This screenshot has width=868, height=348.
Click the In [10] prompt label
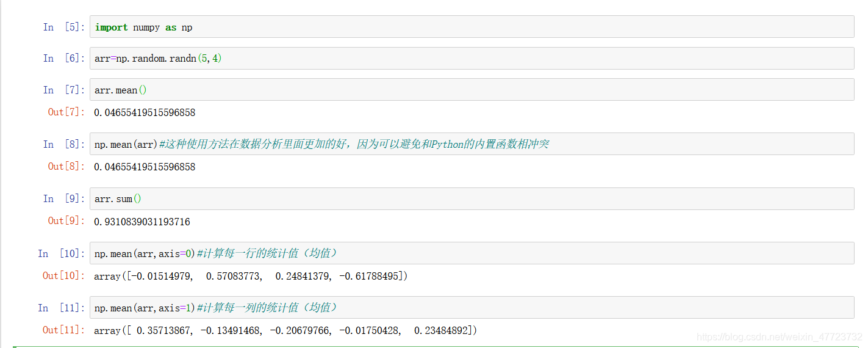click(62, 253)
